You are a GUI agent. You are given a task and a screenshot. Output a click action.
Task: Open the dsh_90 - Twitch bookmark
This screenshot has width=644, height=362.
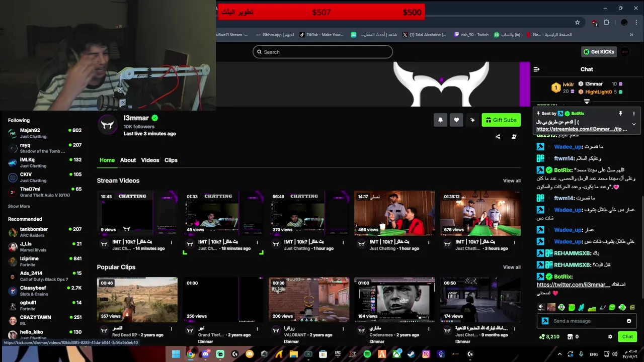pyautogui.click(x=471, y=35)
